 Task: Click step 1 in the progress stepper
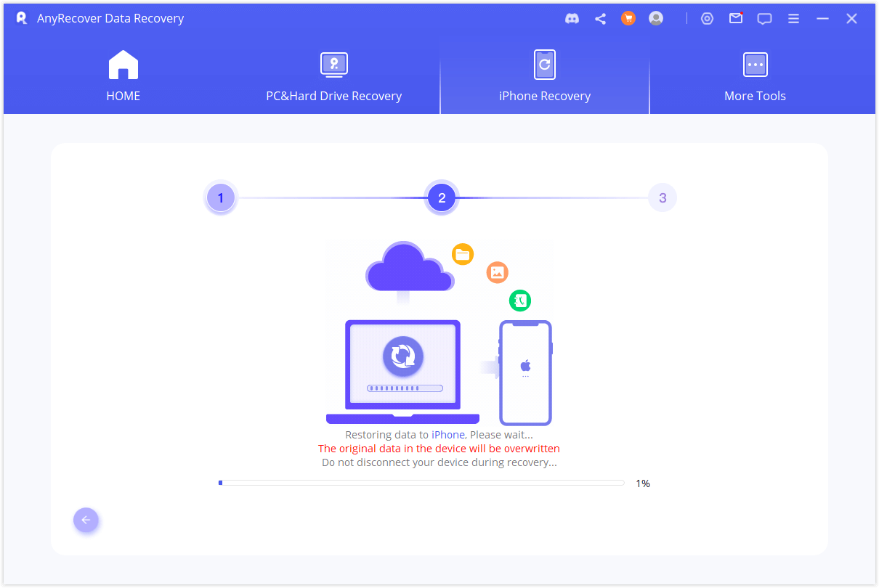(221, 197)
